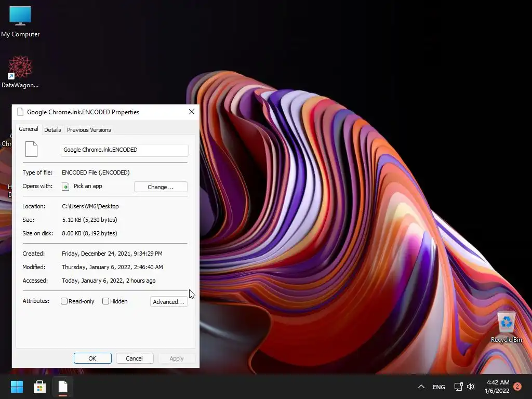532x399 pixels.
Task: Switch to the Previous Versions tab
Action: click(x=89, y=129)
